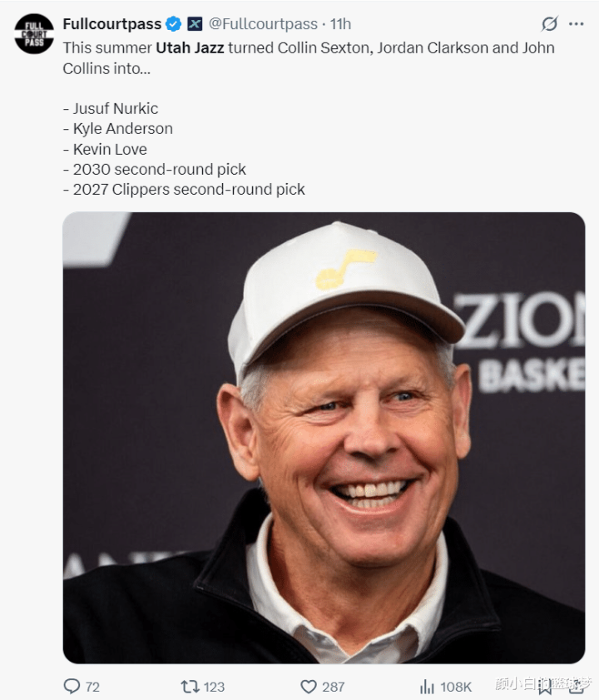
Task: Click the Grok icon on the post
Action: pos(549,24)
